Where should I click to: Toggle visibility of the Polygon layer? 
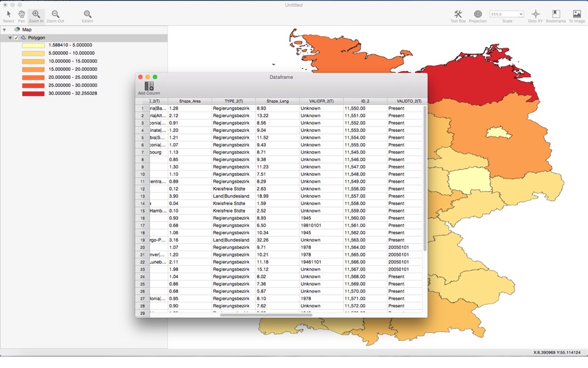pos(16,38)
